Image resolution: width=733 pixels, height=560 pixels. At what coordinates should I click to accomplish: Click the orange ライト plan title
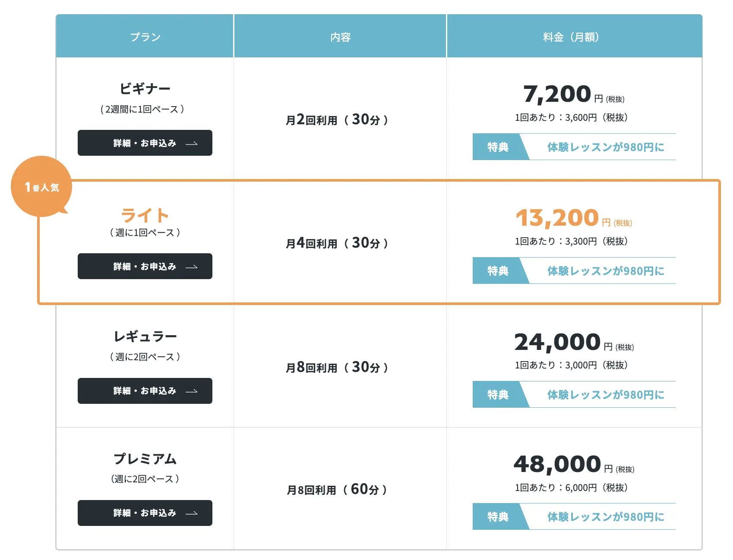[145, 215]
